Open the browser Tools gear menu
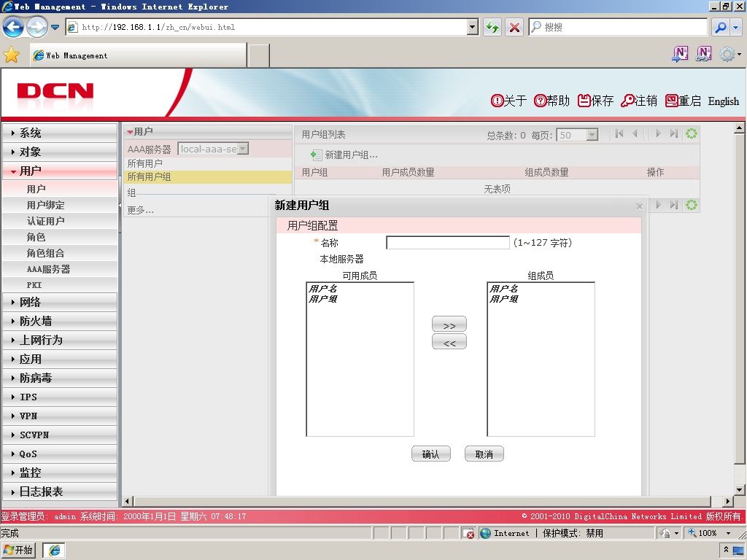Screen dimensions: 747x560 pyautogui.click(x=729, y=54)
